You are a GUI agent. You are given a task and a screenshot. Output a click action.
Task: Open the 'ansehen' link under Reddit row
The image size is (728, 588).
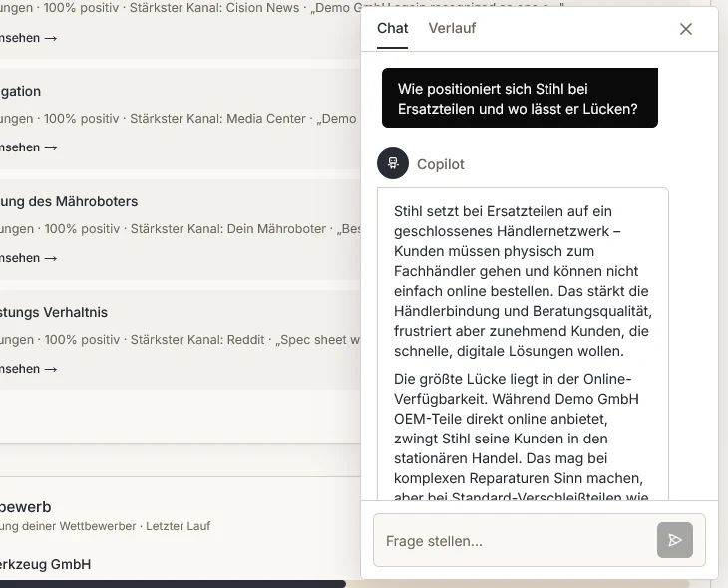click(28, 369)
